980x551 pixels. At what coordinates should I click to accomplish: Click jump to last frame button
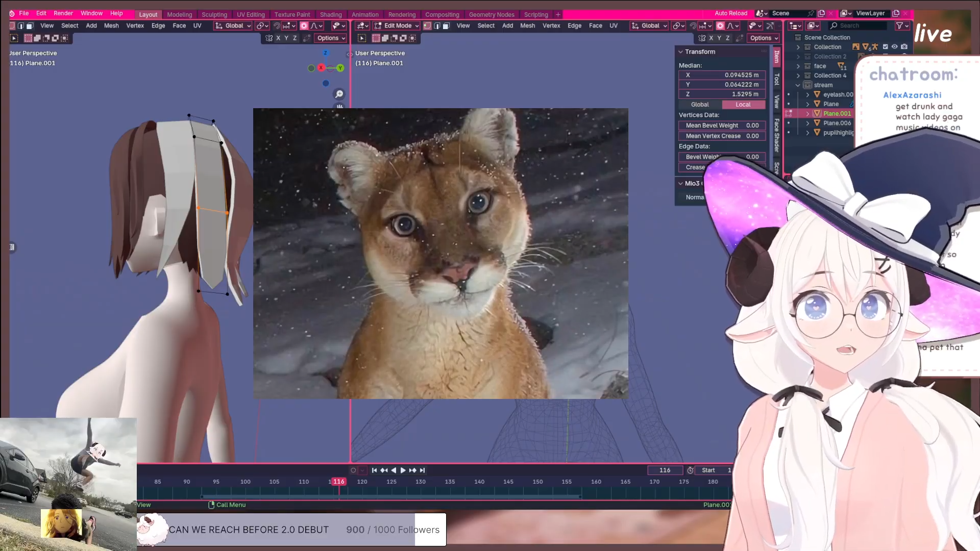coord(422,470)
